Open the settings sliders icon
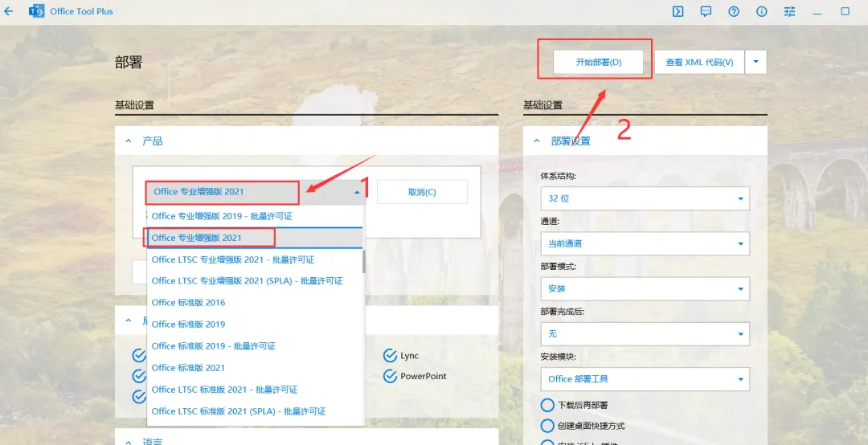 789,11
